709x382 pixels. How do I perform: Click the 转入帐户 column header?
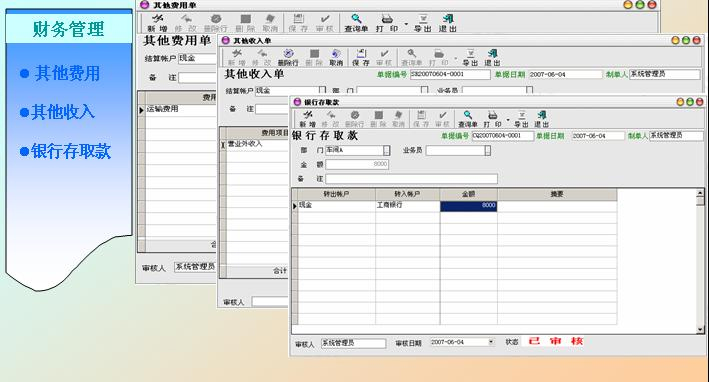click(x=407, y=194)
